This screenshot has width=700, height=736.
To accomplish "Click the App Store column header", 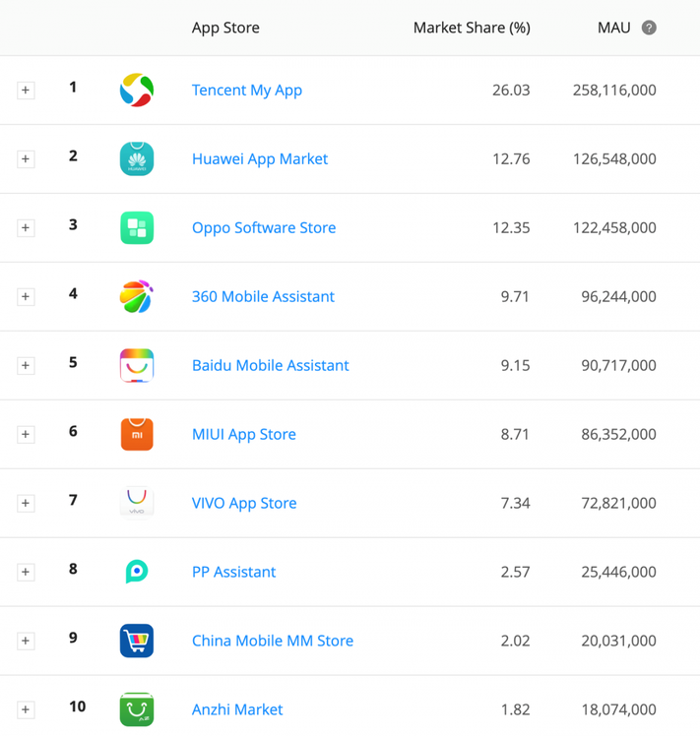I will 225,28.
